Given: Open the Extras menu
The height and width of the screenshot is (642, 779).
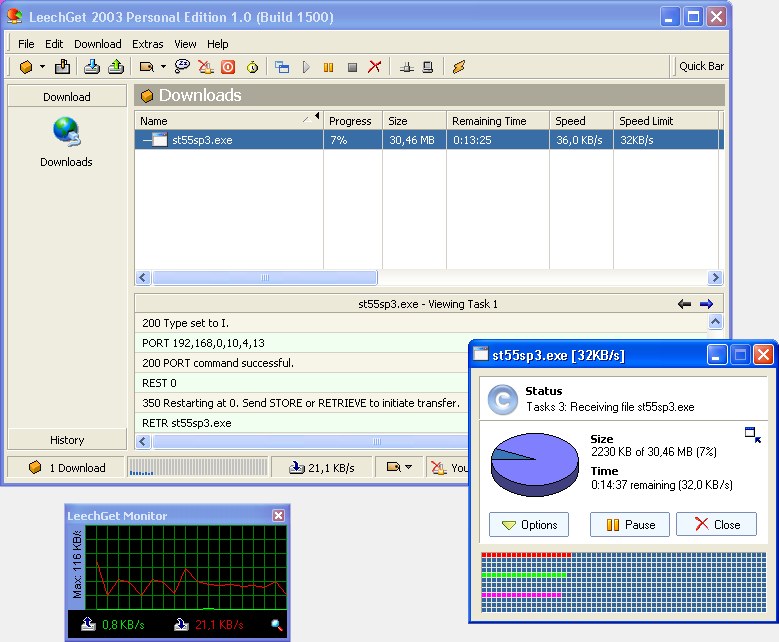Looking at the screenshot, I should tap(147, 44).
